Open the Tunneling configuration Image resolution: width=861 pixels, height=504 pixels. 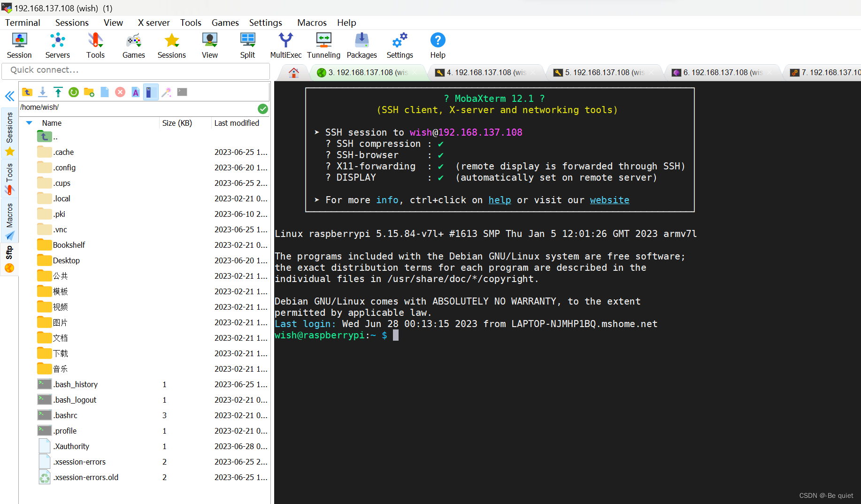point(323,45)
